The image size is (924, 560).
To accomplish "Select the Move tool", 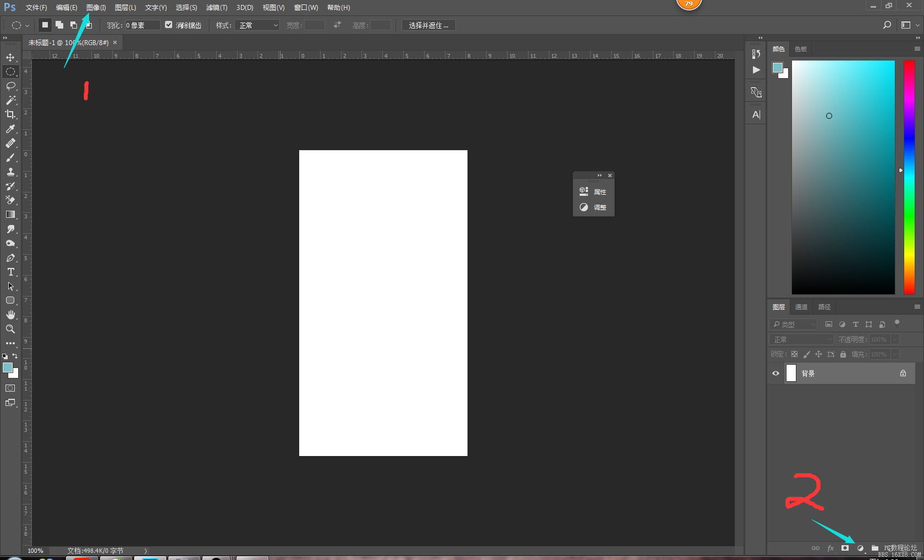I will (10, 57).
